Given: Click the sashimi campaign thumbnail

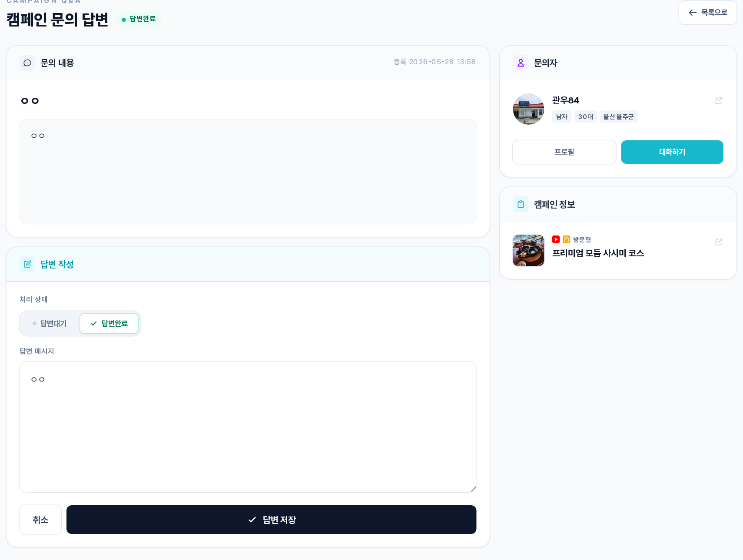Looking at the screenshot, I should click(x=528, y=250).
